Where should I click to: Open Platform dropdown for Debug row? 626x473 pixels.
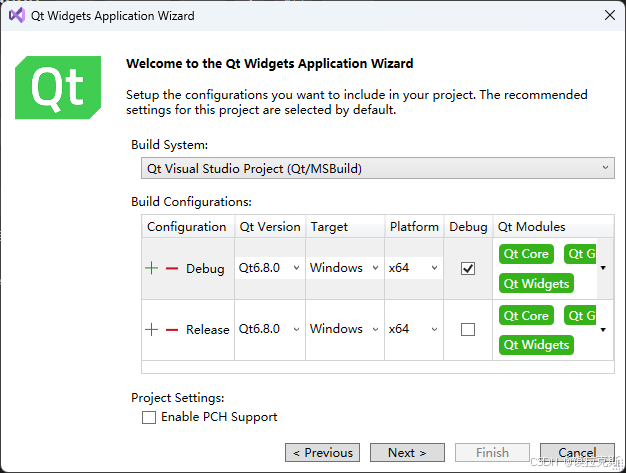click(413, 267)
